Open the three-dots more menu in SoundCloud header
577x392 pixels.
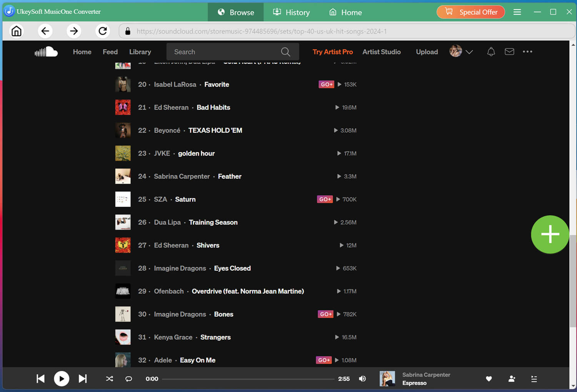tap(527, 51)
